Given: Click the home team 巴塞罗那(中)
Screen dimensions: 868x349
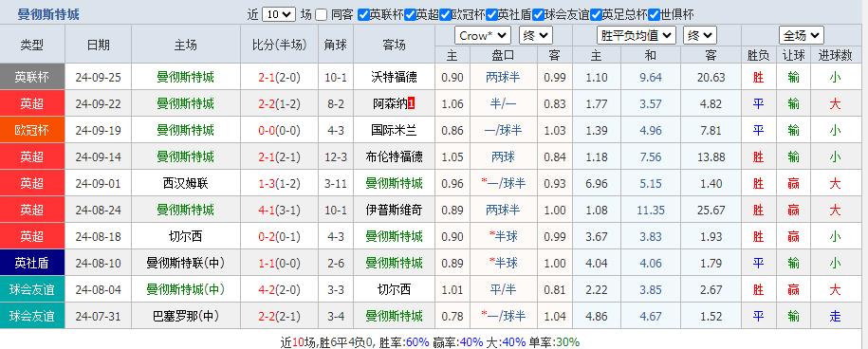Looking at the screenshot, I should (x=185, y=317).
